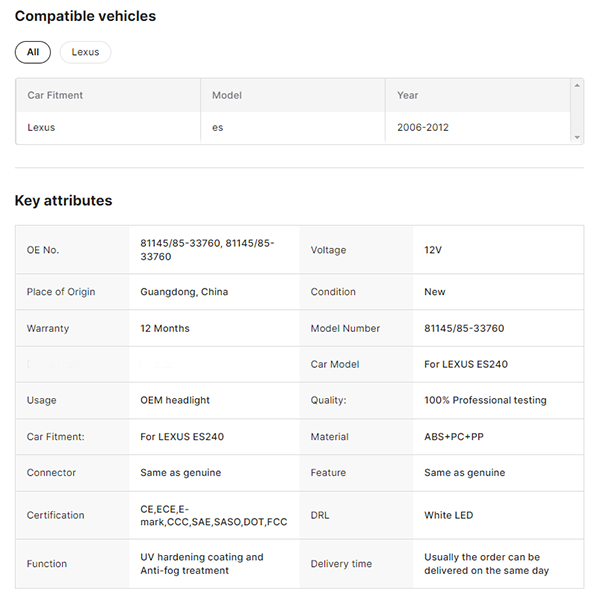Click the "es" model cell
Viewport: 600px width, 600px height.
pyautogui.click(x=218, y=128)
